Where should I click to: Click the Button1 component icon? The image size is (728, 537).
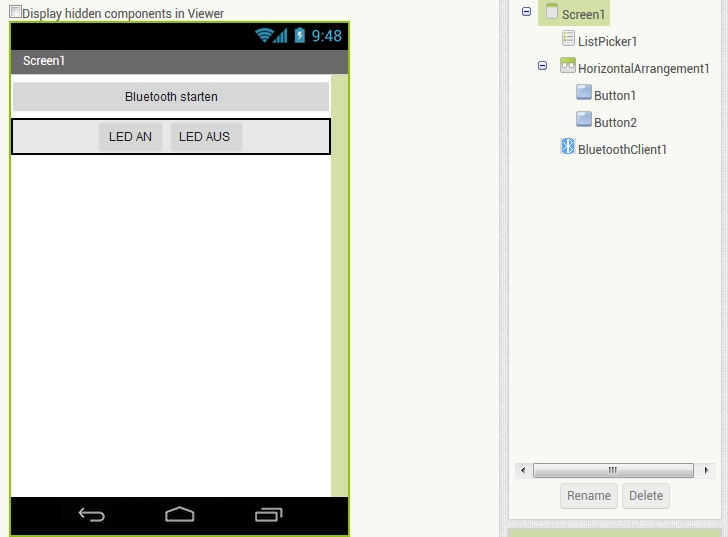click(x=584, y=92)
